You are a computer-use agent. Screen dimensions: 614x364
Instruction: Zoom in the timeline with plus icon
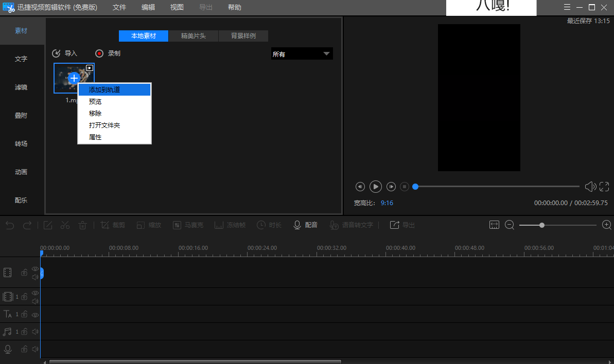tap(607, 225)
